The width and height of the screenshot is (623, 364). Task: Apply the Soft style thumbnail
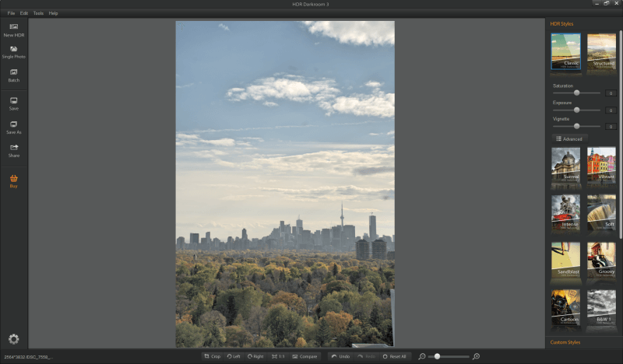601,213
